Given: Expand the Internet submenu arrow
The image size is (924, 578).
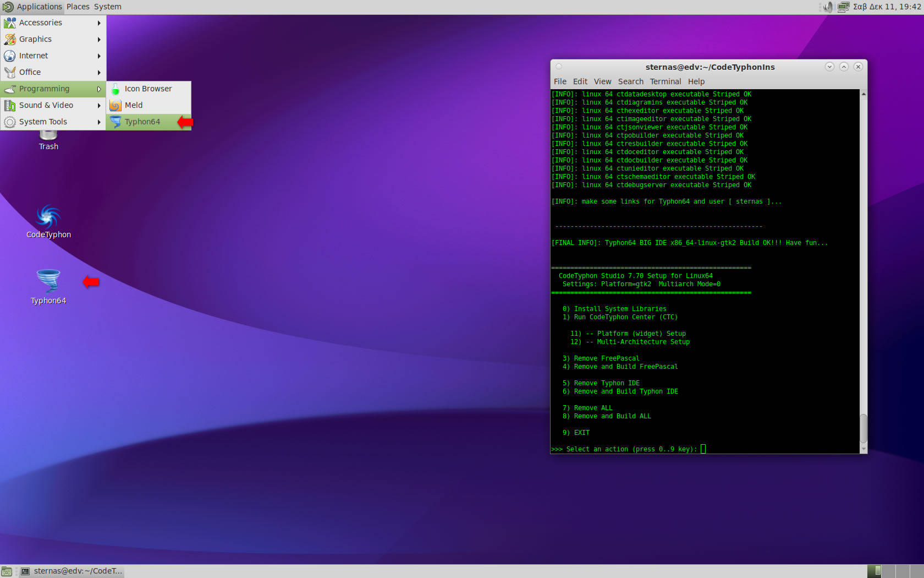Looking at the screenshot, I should point(99,56).
